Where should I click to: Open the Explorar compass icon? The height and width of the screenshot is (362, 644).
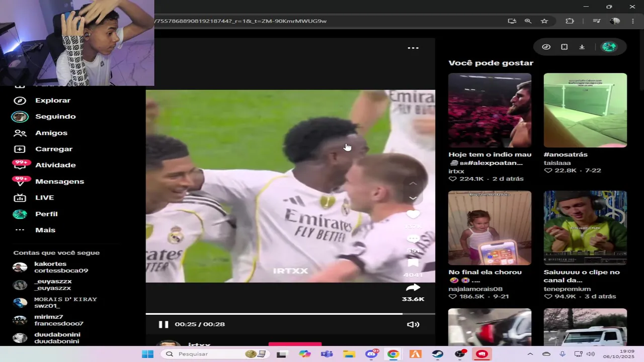point(20,101)
